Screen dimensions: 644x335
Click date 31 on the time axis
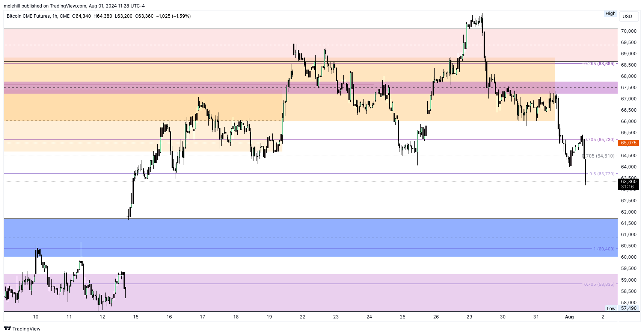click(536, 317)
